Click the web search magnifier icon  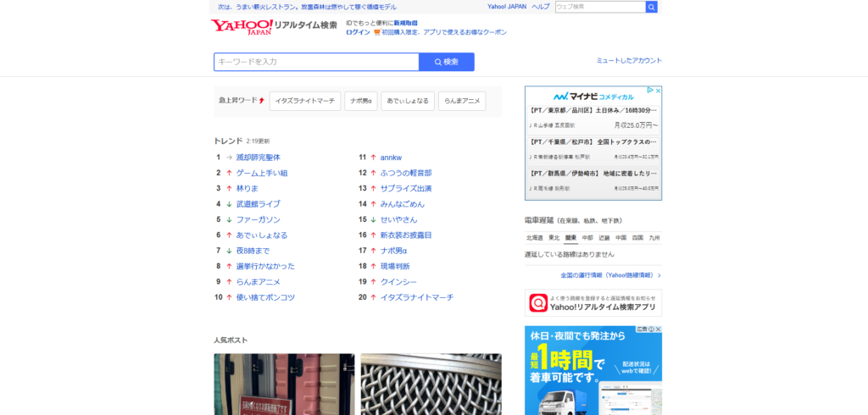651,7
